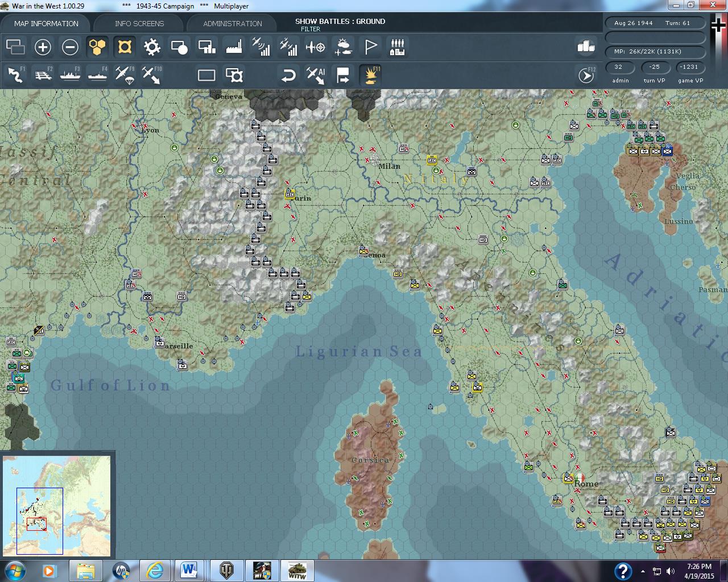Click the flag with arrow icon
728x582 pixels.
(x=343, y=75)
